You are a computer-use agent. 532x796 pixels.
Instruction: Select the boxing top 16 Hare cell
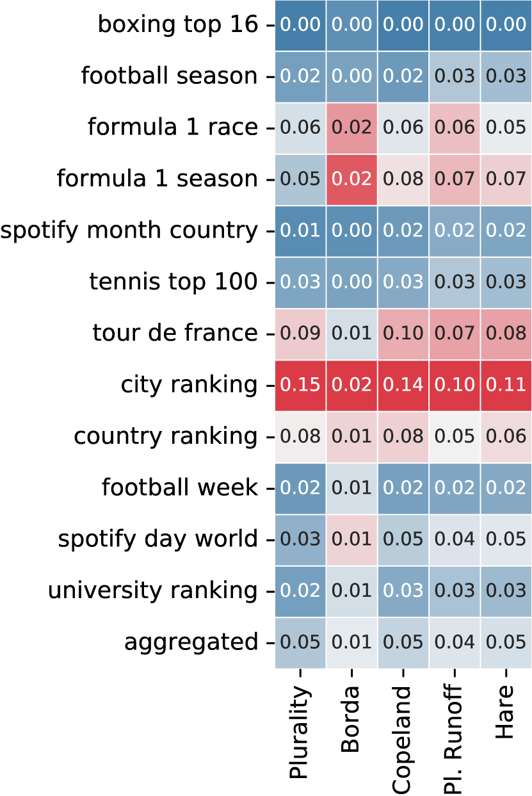(506, 26)
